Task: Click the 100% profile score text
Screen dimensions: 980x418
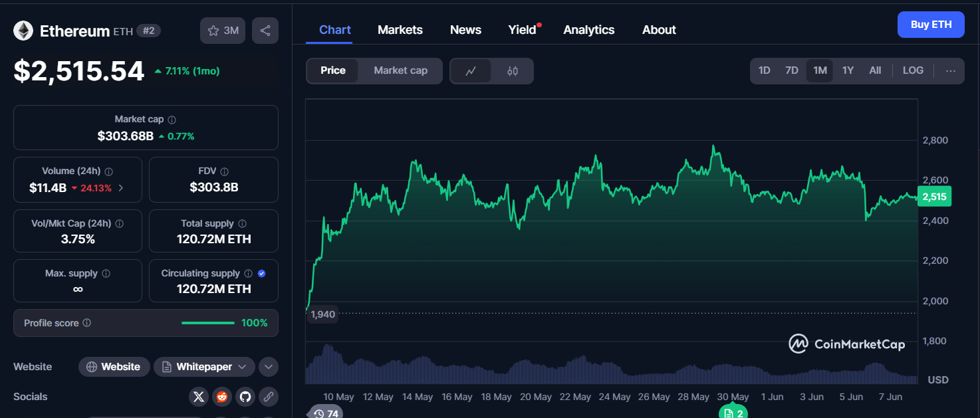Action: coord(255,323)
